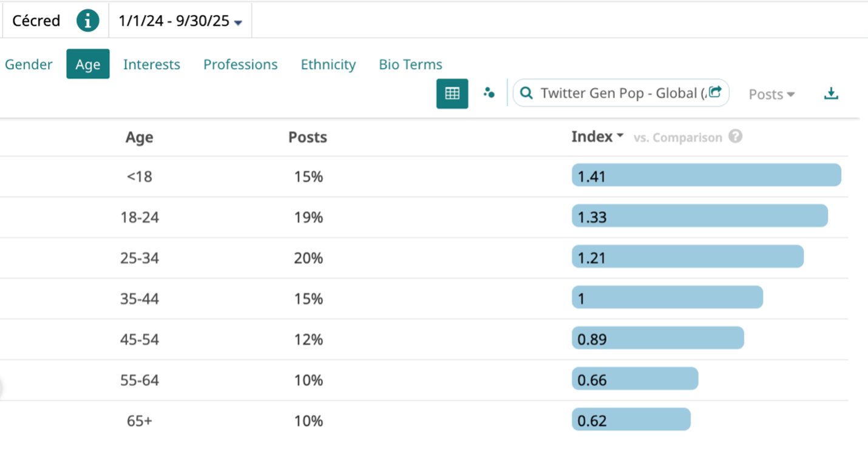Download the age data
This screenshot has height=452, width=868.
(831, 93)
